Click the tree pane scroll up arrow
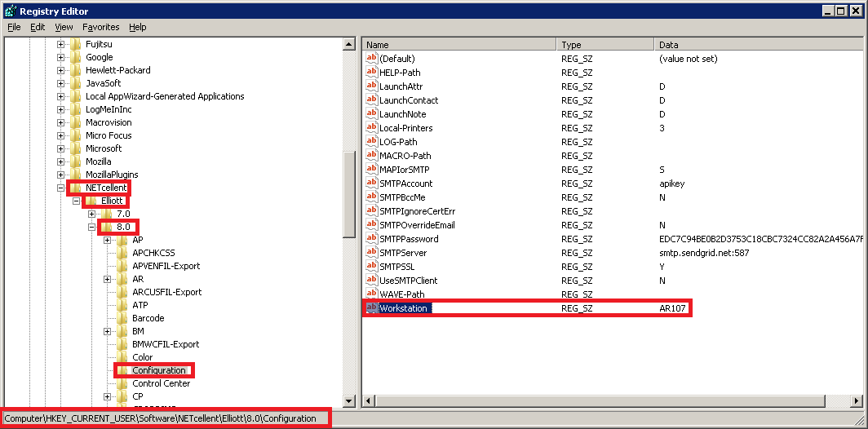 pyautogui.click(x=349, y=44)
